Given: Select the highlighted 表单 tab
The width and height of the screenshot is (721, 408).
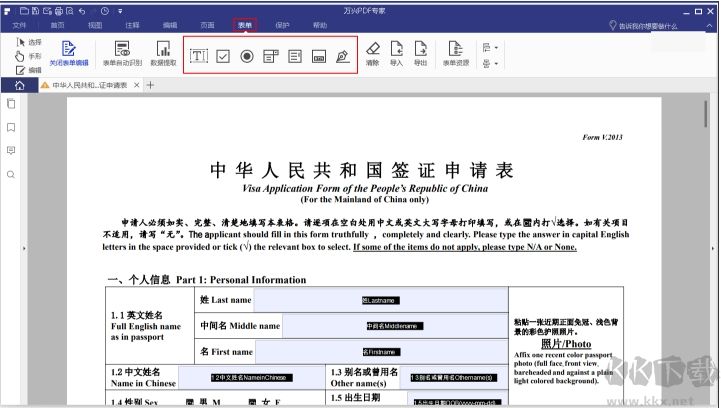Looking at the screenshot, I should pyautogui.click(x=245, y=25).
